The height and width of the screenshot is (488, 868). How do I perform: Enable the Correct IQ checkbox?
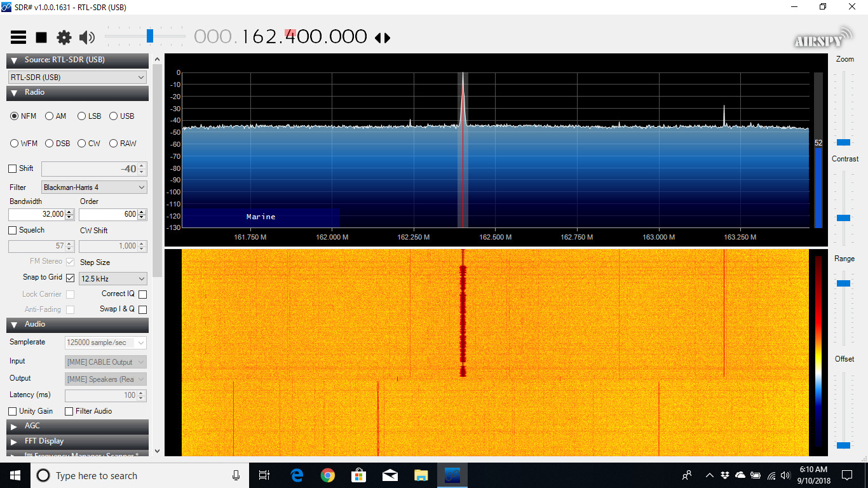[142, 294]
